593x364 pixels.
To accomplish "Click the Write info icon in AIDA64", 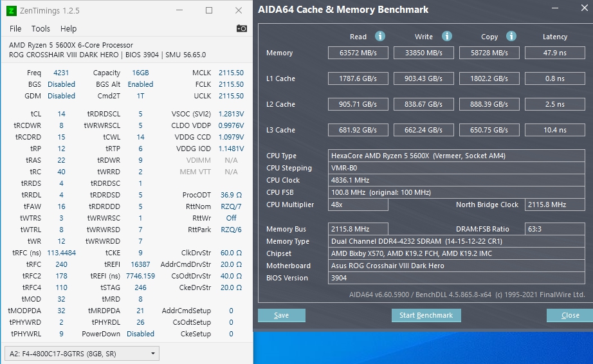I will point(446,36).
